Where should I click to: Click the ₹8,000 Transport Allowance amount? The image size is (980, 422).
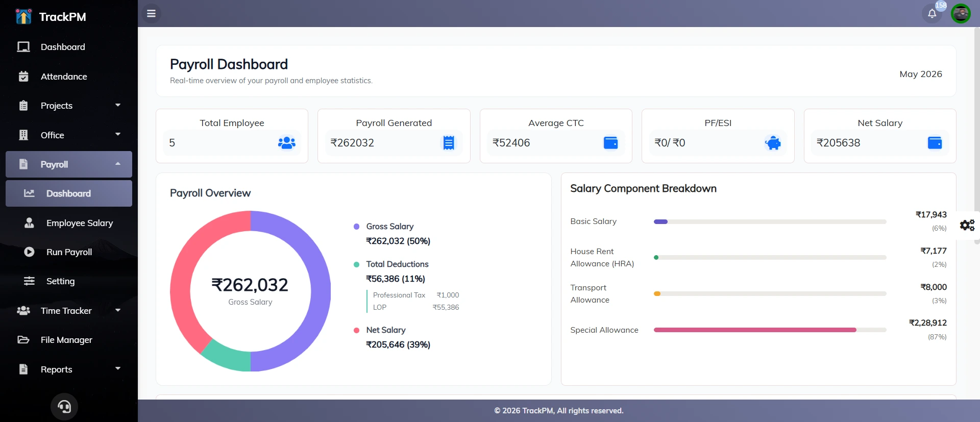pyautogui.click(x=934, y=287)
